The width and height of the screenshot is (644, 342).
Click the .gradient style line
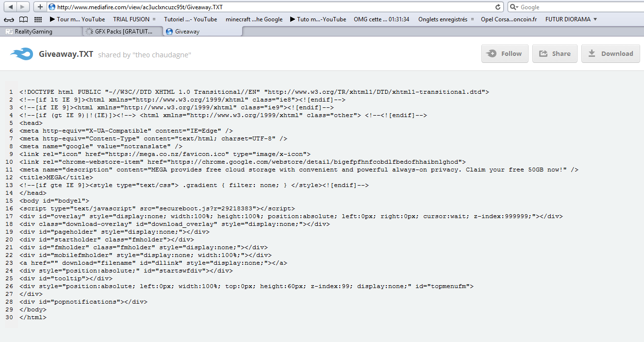194,185
